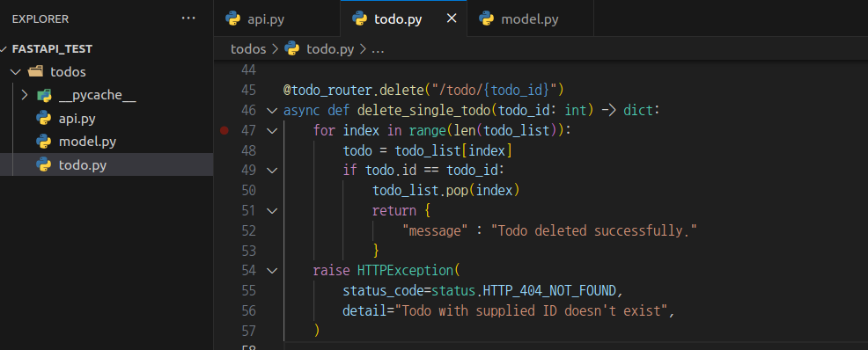This screenshot has height=350, width=868.
Task: Click the detail keyword argument
Action: pos(364,310)
